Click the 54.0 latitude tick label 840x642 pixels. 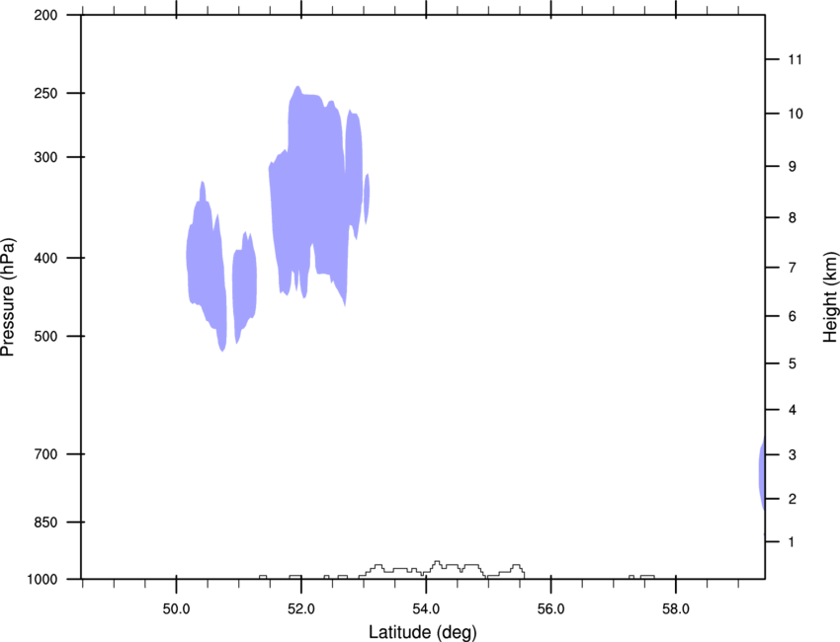tap(426, 609)
